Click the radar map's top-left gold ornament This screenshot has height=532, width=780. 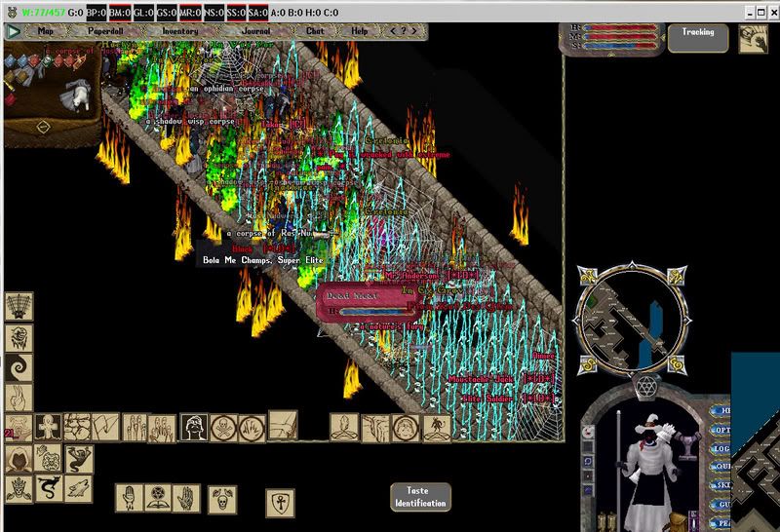point(588,276)
